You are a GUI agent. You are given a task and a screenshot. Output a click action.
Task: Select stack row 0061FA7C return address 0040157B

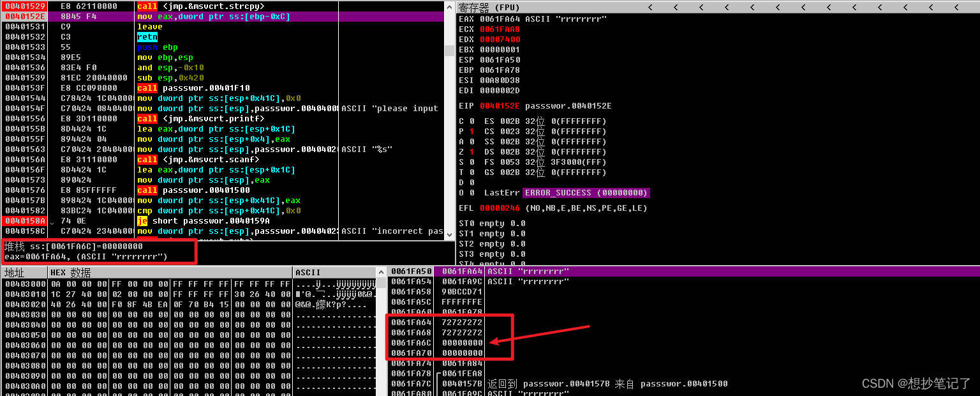684,384
